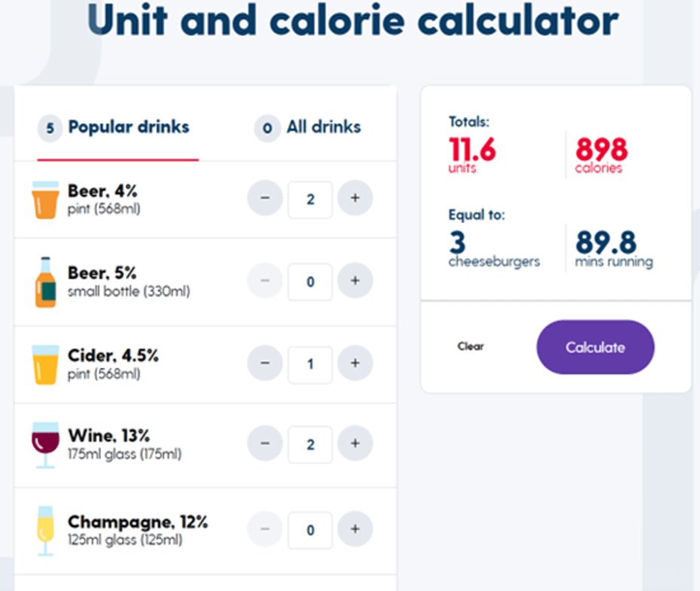
Task: Clear the calculator totals
Action: (x=470, y=346)
